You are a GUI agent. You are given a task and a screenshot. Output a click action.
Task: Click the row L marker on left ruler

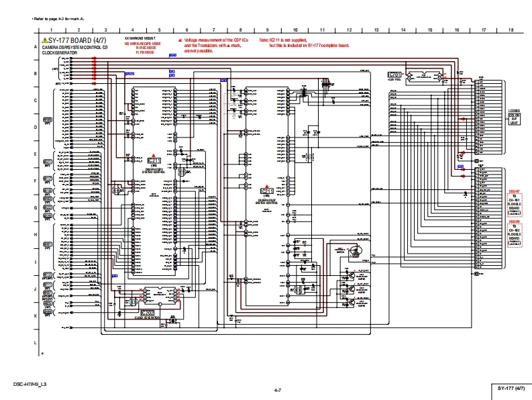point(36,342)
